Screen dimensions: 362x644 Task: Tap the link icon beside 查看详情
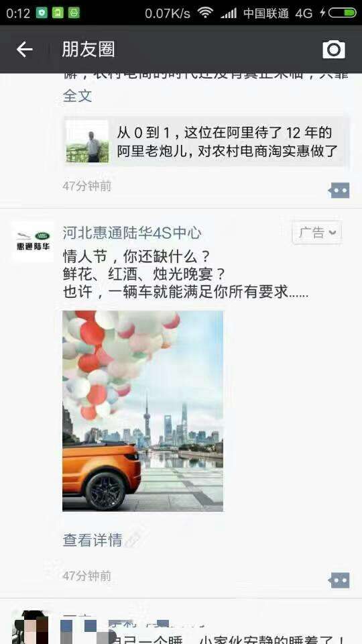133,539
